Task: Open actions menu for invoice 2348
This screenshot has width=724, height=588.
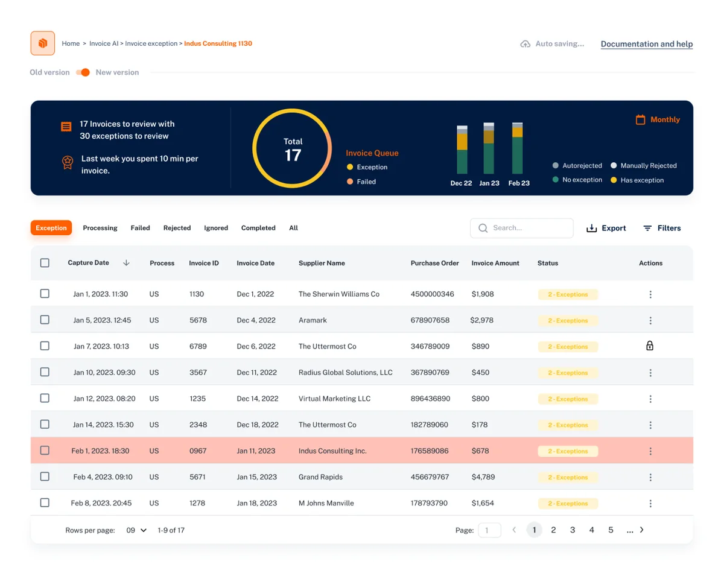Action: pos(650,425)
